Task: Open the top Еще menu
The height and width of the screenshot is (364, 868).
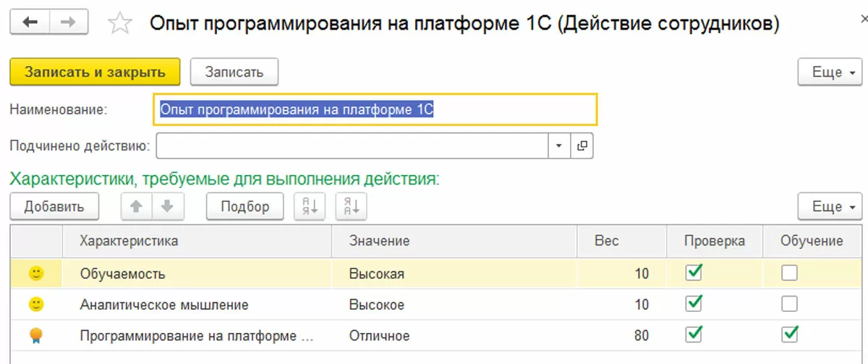Action: pyautogui.click(x=830, y=72)
